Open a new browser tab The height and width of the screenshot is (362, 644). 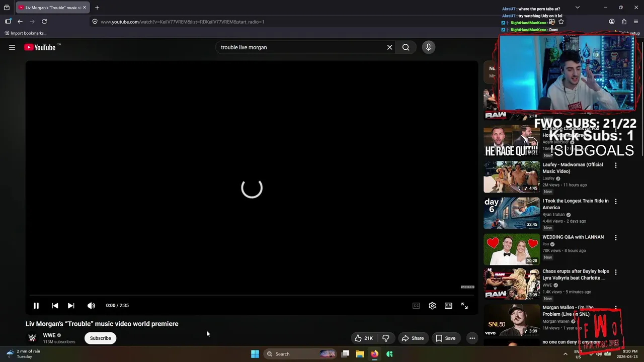tap(97, 8)
